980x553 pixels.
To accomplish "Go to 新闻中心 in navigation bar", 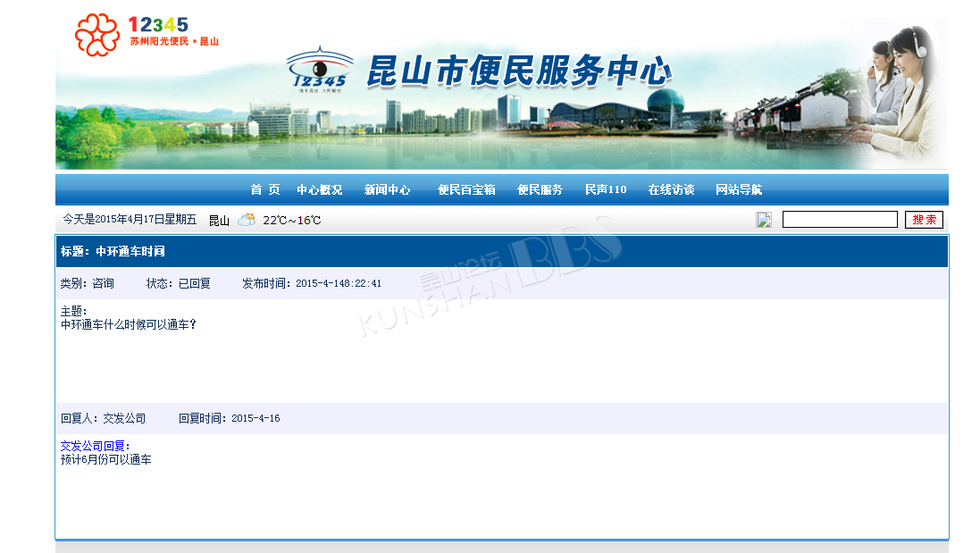I will point(388,190).
